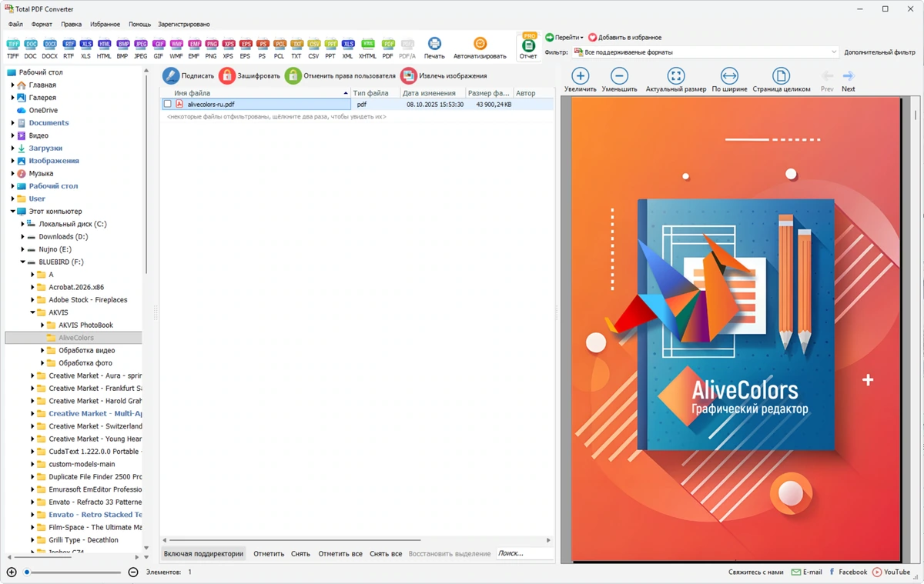Open the Формат menu
The image size is (924, 584).
coord(42,24)
